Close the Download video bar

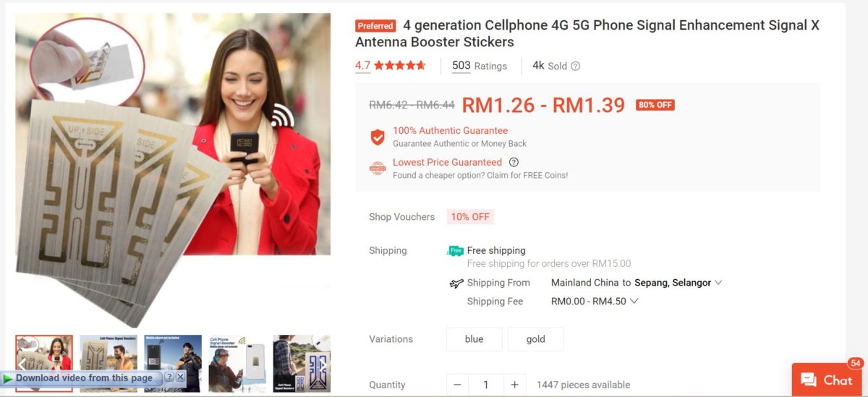[x=181, y=377]
